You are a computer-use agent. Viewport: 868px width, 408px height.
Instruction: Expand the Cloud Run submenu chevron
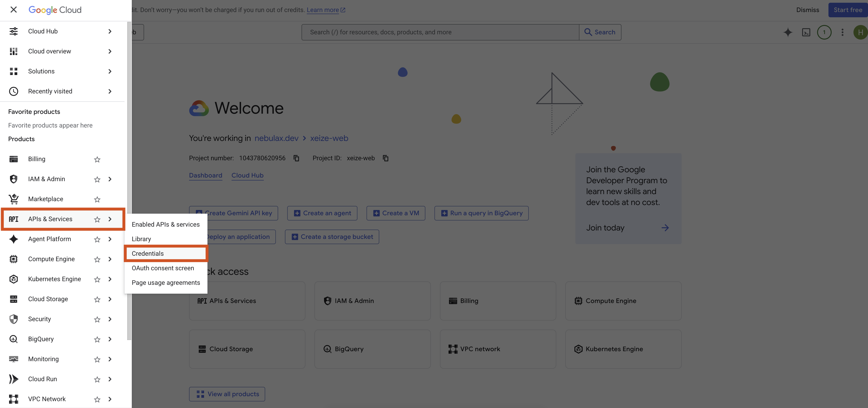click(x=110, y=379)
